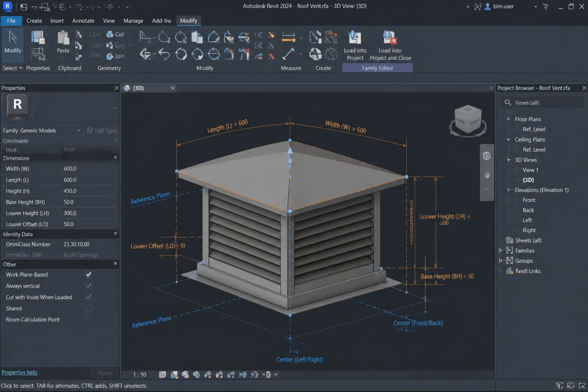Click the Center (Left/Right) reference label

(x=300, y=359)
